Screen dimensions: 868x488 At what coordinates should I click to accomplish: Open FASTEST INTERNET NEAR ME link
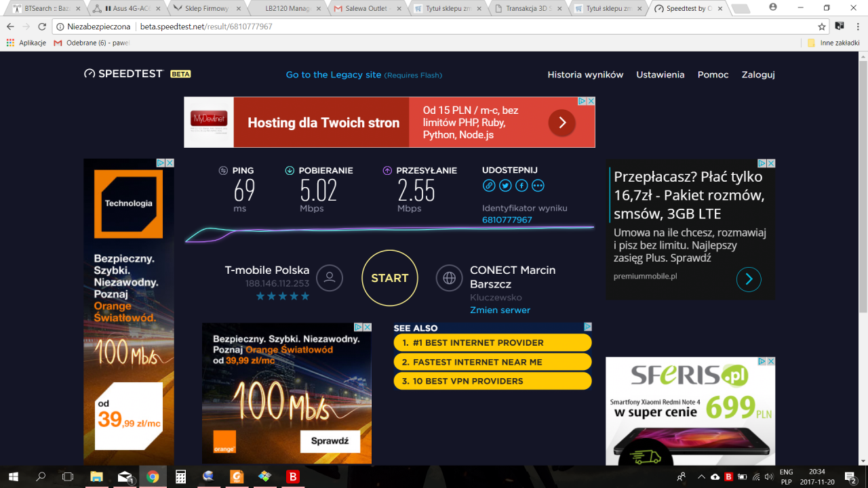492,362
